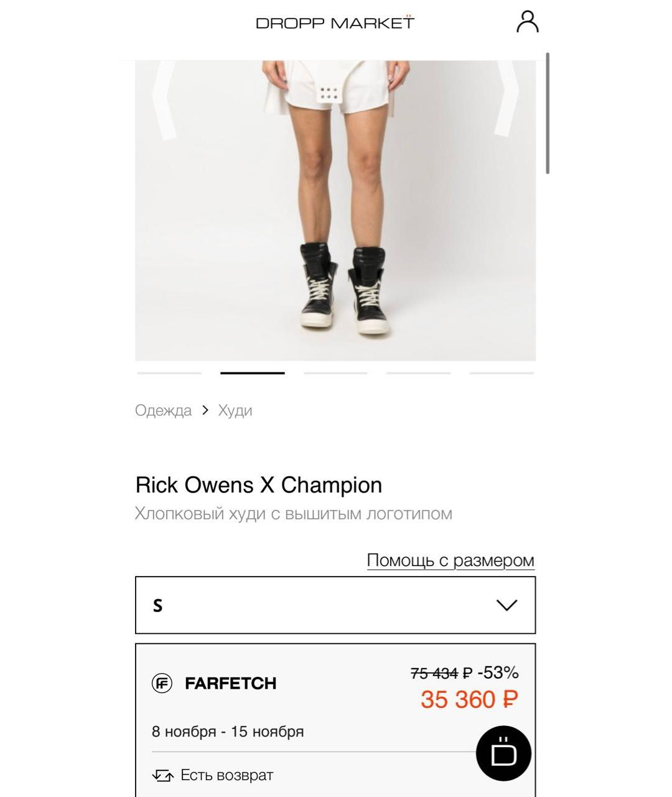Click the return policy icon
The image size is (672, 797).
[x=162, y=775]
